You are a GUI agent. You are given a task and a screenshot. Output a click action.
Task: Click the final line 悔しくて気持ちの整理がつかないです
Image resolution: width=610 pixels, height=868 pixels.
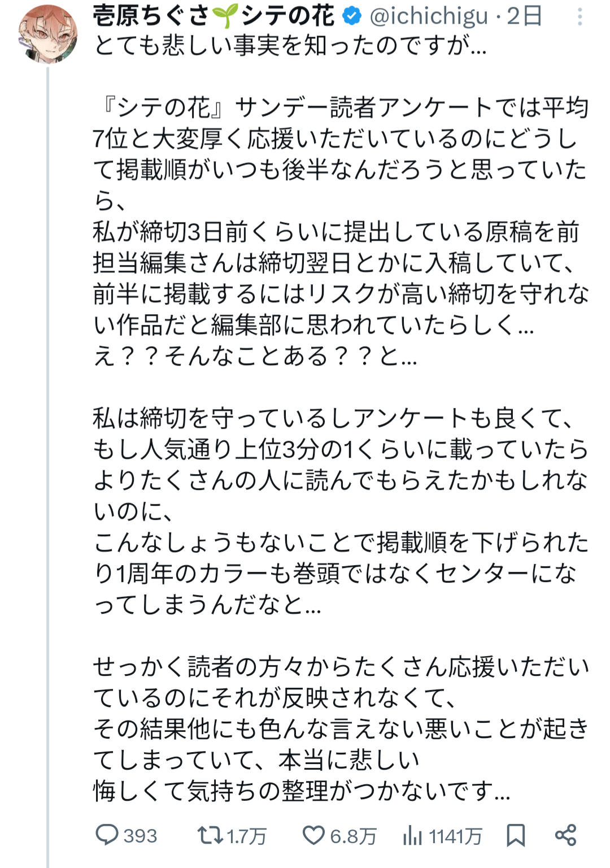(302, 791)
